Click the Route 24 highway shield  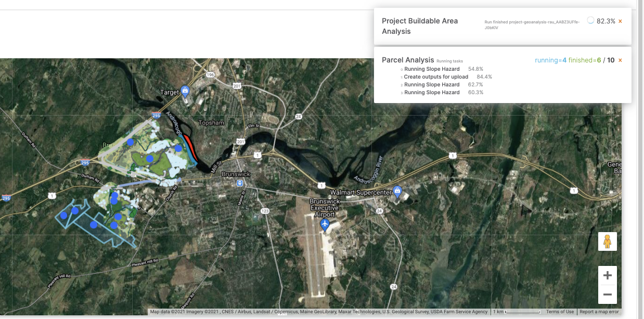pos(380,211)
